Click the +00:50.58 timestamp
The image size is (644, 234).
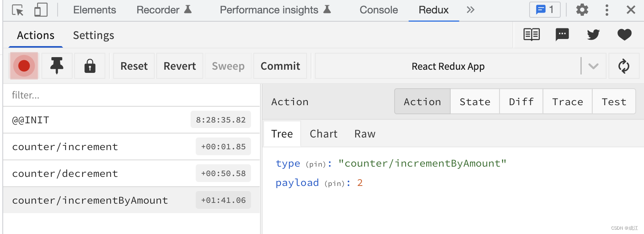[223, 173]
